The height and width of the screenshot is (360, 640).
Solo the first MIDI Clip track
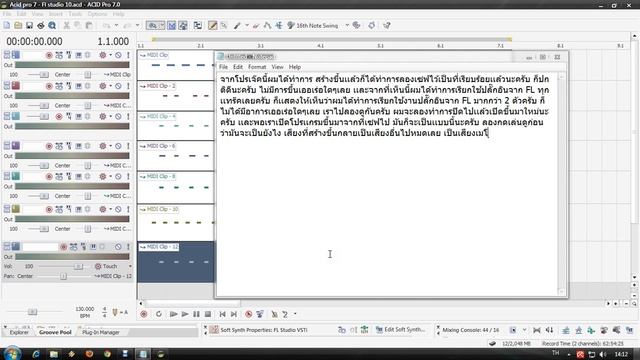pos(128,55)
